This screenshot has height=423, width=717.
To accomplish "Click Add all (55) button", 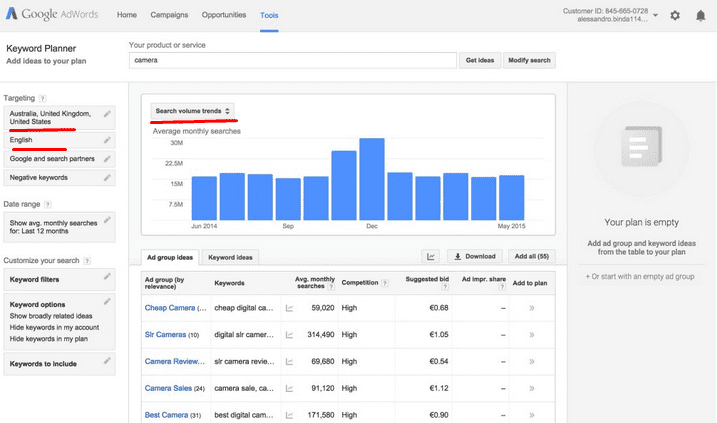I will (x=532, y=257).
